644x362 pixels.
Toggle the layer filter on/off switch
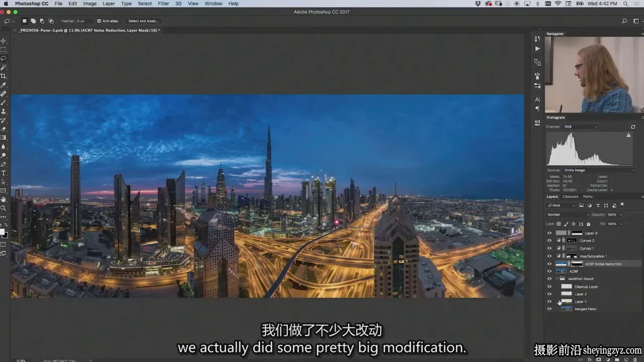[x=622, y=205]
